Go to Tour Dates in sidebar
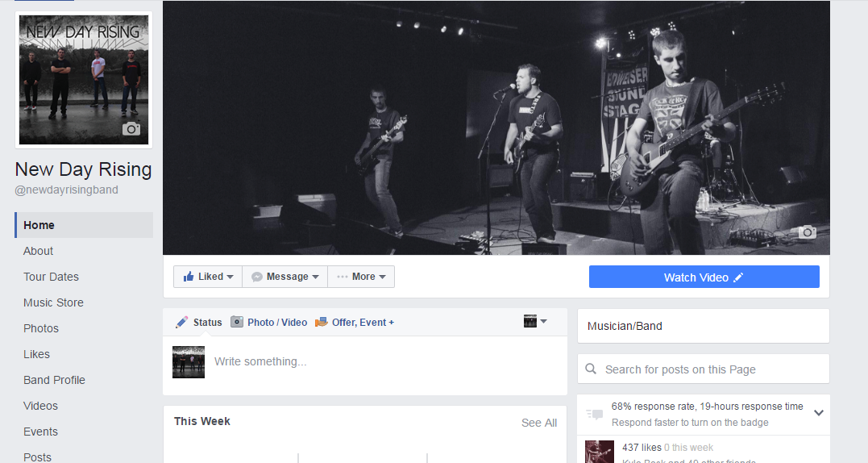868x463 pixels. tap(51, 277)
